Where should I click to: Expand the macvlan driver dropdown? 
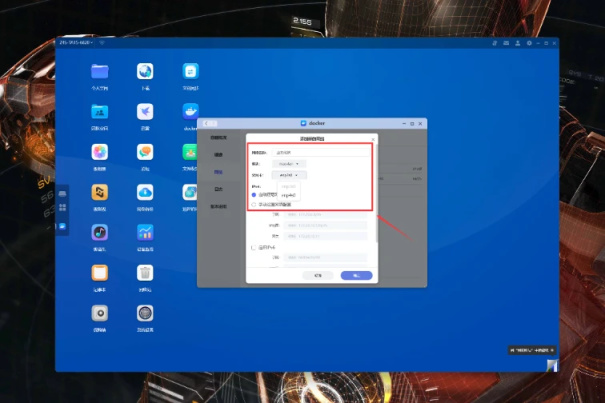[289, 164]
